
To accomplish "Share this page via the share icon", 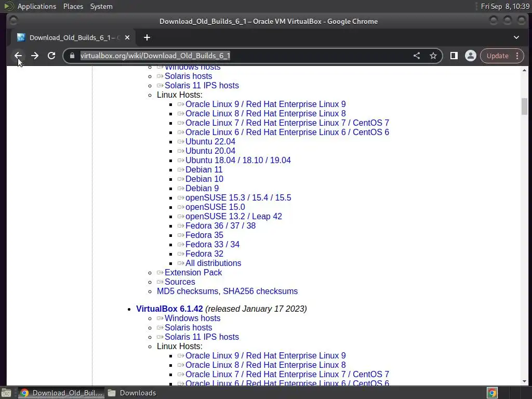I will click(417, 56).
